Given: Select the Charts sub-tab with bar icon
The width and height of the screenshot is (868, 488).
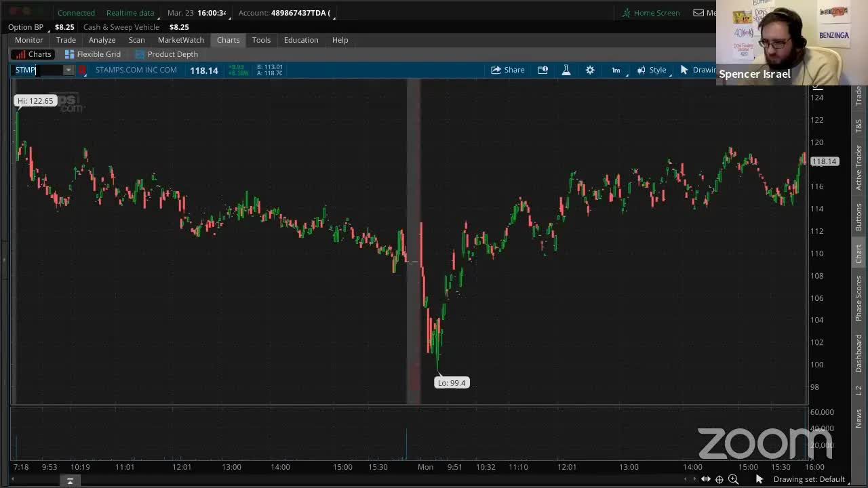Looking at the screenshot, I should pos(33,54).
